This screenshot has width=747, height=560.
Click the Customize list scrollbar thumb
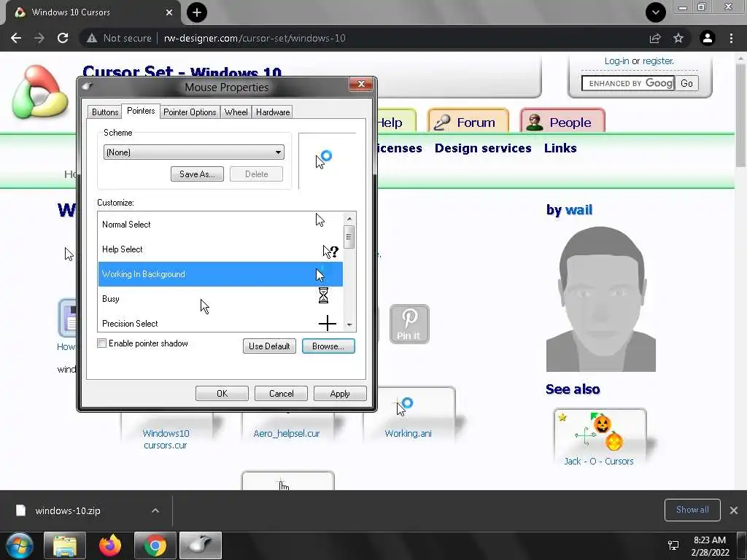coord(349,237)
